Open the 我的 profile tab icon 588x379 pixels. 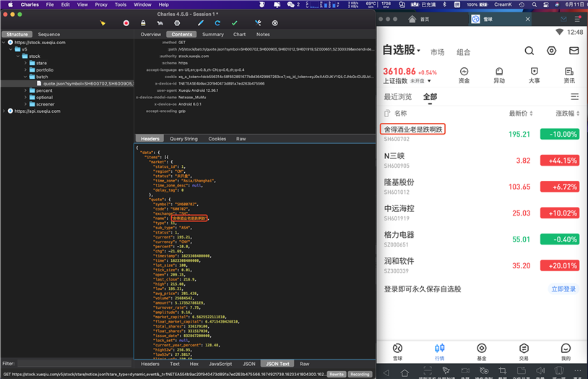[566, 352]
